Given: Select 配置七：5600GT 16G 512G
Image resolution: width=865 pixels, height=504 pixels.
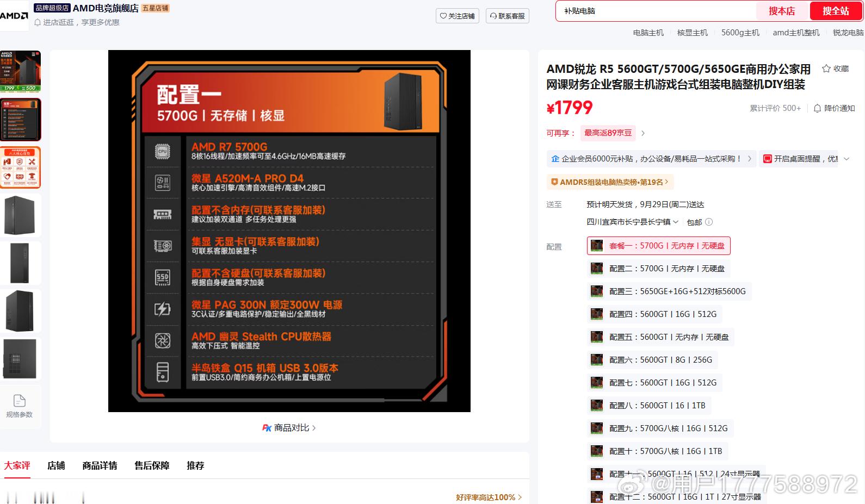Looking at the screenshot, I should tap(654, 383).
